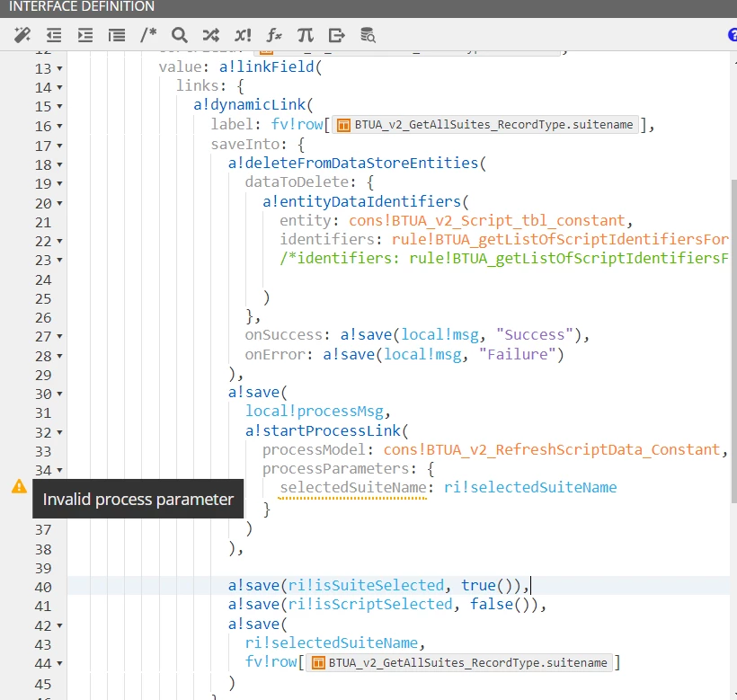Collapse code fold at line 14

point(59,87)
